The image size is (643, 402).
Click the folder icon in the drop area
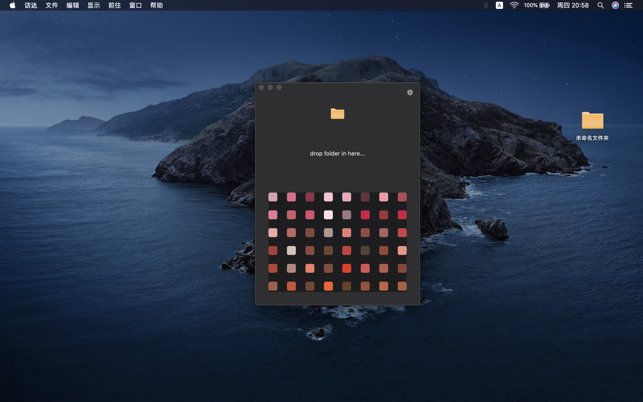337,114
